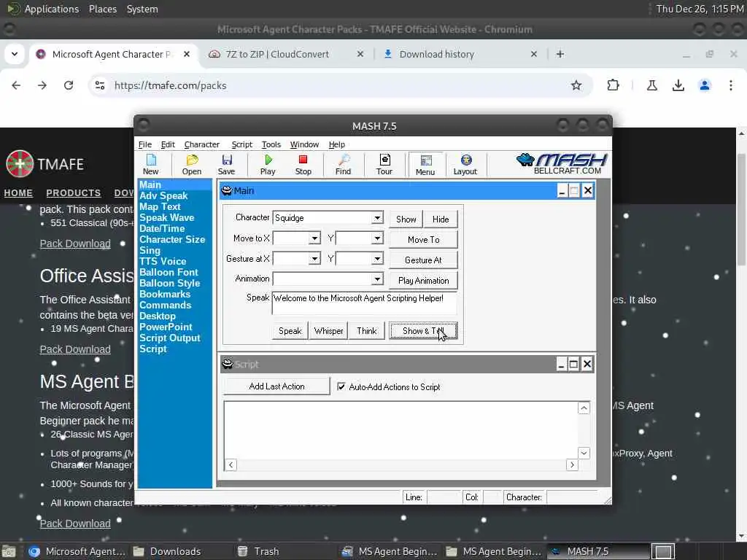The width and height of the screenshot is (747, 560).
Task: Select TTS Voice in the sidebar list
Action: pyautogui.click(x=163, y=262)
